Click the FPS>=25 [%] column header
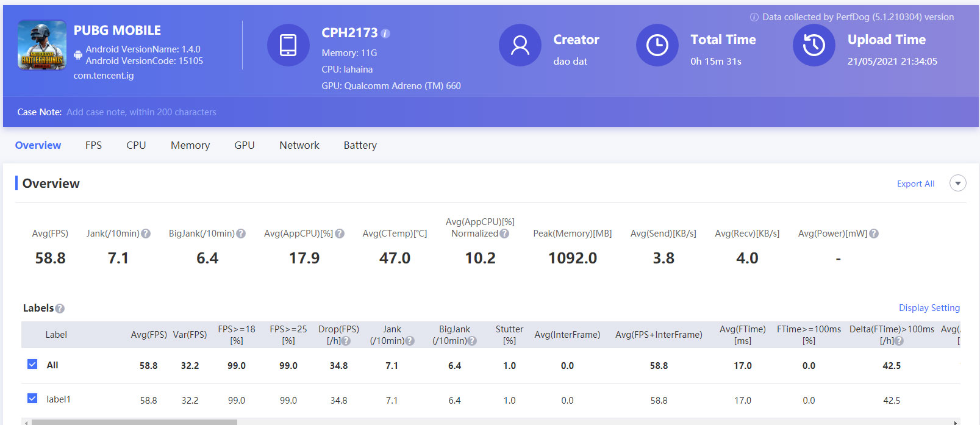980x425 pixels. (x=288, y=335)
